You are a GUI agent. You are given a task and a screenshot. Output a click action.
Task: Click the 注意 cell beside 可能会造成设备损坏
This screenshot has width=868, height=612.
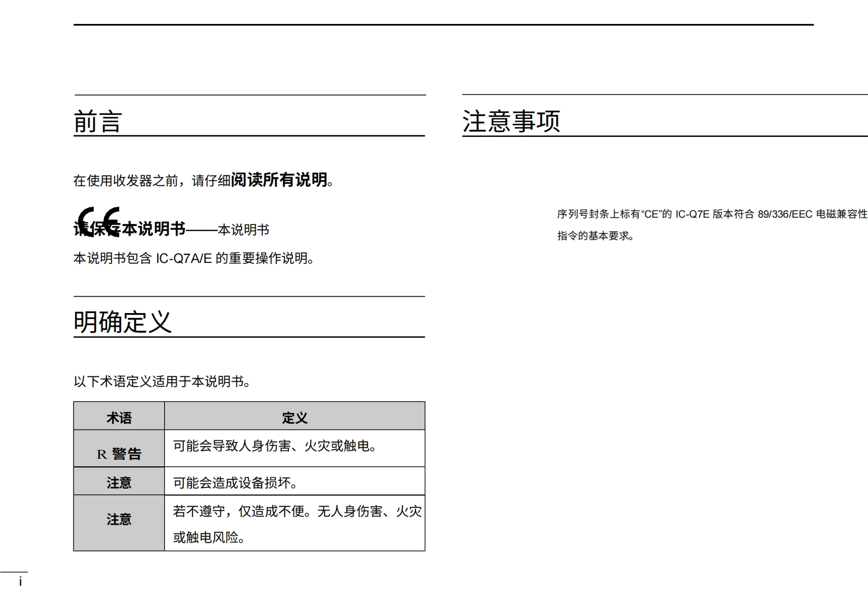coord(119,482)
